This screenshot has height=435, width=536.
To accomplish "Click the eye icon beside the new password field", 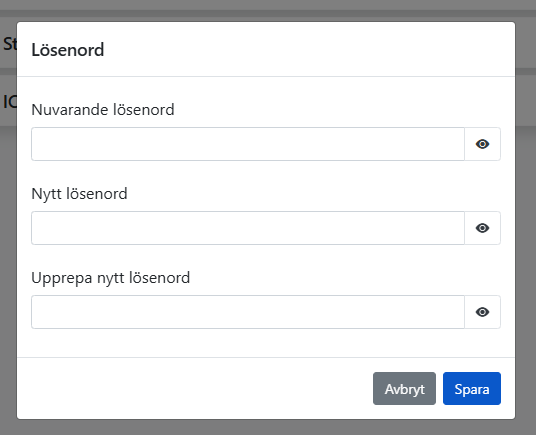I will coord(482,228).
